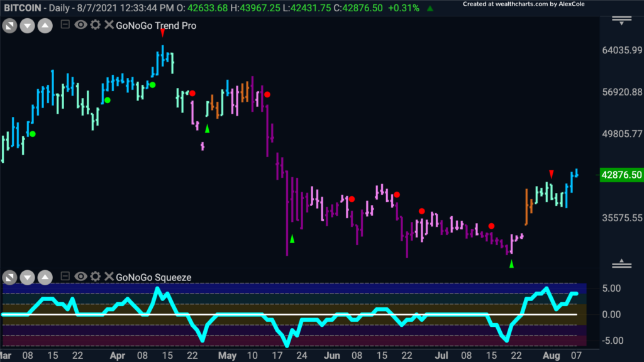
Task: Click the GoNoGo Squeeze label
Action: click(153, 277)
